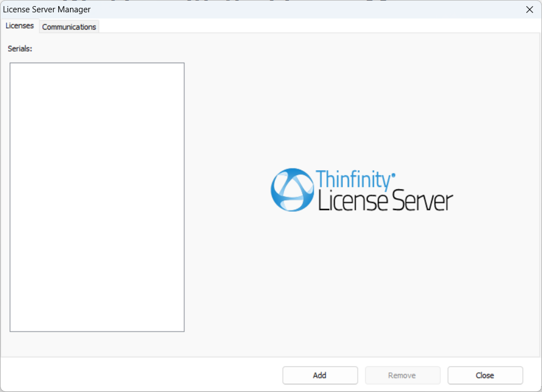Image resolution: width=542 pixels, height=392 pixels.
Task: Click the black License Server logo text
Action: coord(385,201)
